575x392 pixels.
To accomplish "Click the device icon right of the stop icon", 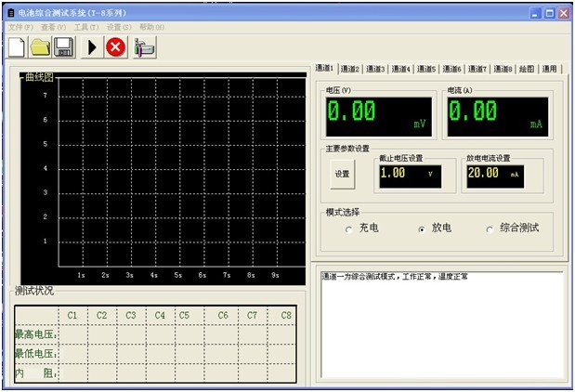I will click(x=143, y=47).
